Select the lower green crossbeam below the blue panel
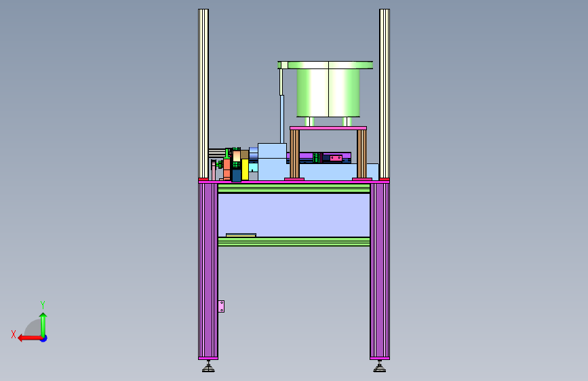Image resolution: width=588 pixels, height=381 pixels. pos(294,241)
